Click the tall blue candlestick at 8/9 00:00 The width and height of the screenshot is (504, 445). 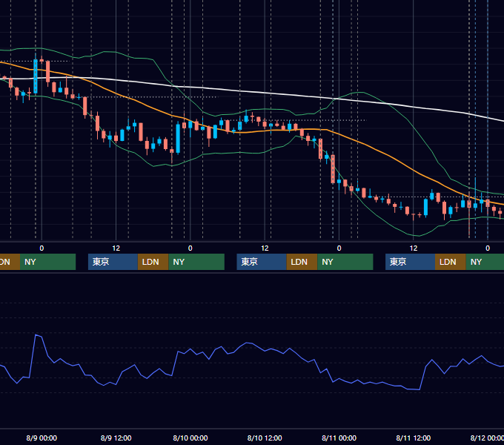[36, 76]
